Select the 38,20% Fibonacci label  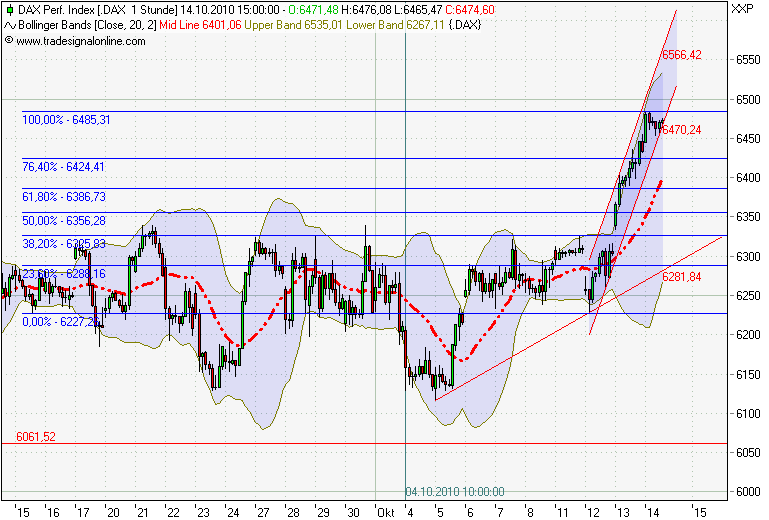[x=64, y=244]
